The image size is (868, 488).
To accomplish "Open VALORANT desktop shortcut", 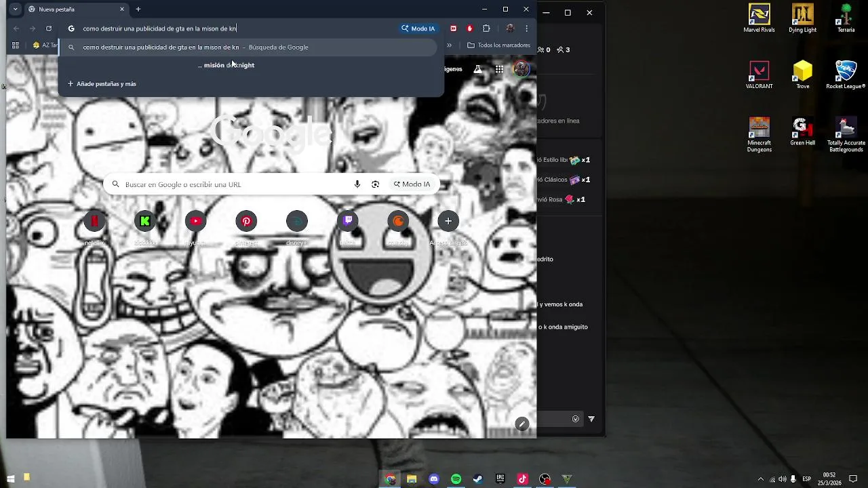I will 759,75.
